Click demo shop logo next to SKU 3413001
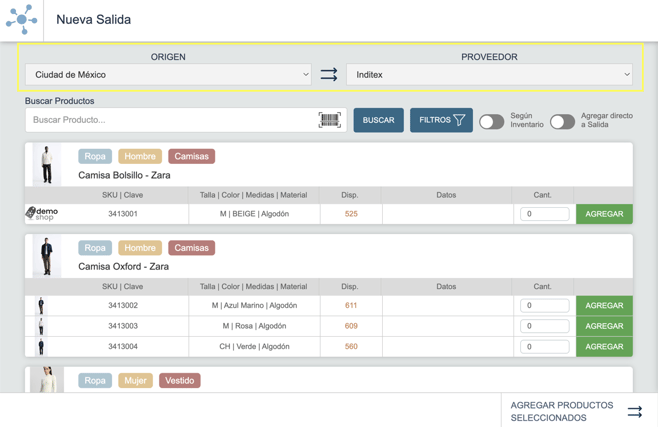The height and width of the screenshot is (427, 658). tap(42, 214)
